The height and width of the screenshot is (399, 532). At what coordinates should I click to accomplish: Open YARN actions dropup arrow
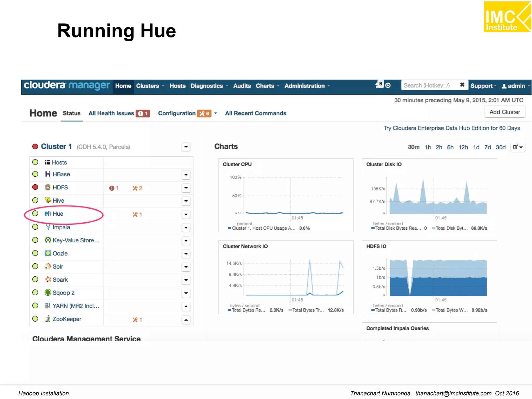click(x=186, y=307)
